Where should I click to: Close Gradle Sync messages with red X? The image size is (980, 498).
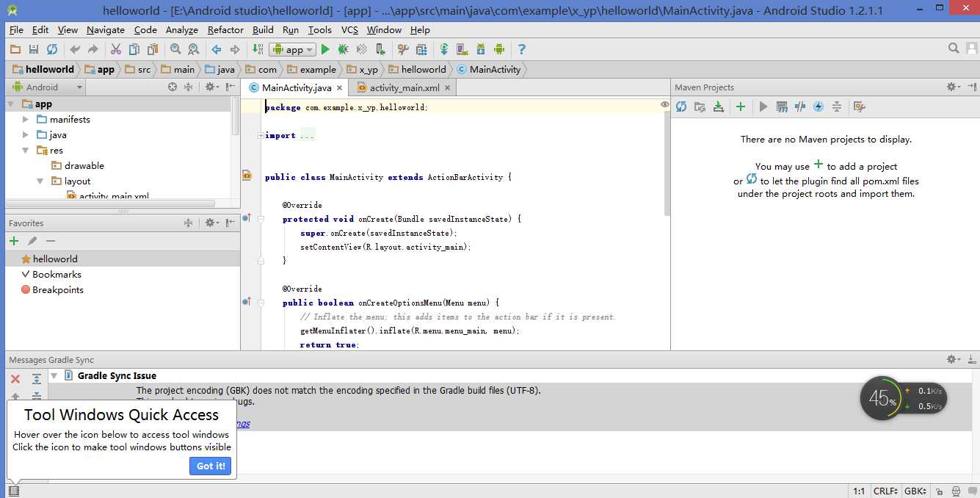(15, 379)
